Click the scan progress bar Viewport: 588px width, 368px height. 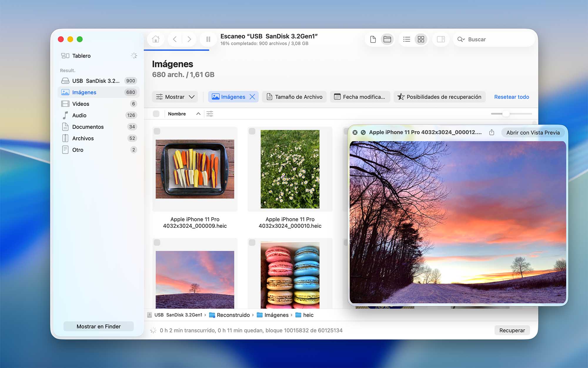[176, 50]
